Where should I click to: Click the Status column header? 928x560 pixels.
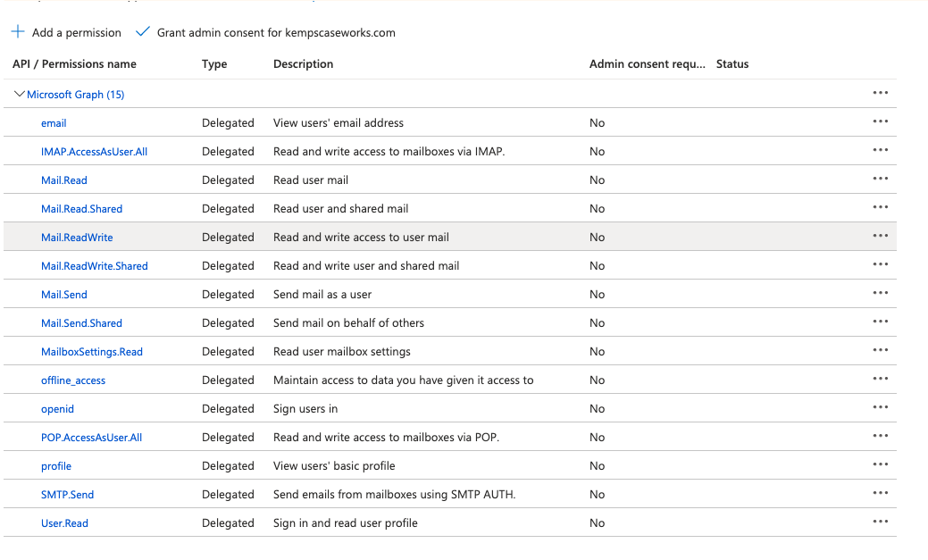coord(732,64)
